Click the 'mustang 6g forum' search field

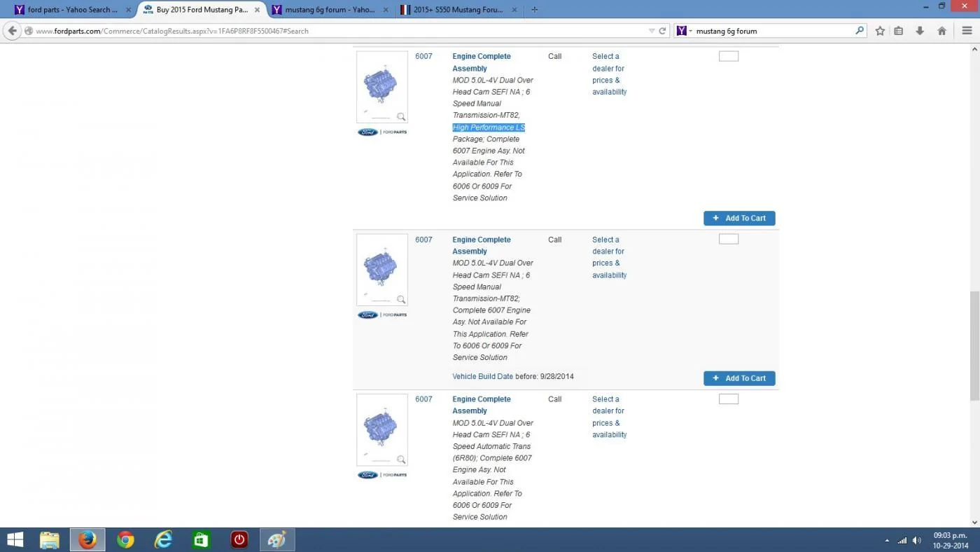coord(770,31)
